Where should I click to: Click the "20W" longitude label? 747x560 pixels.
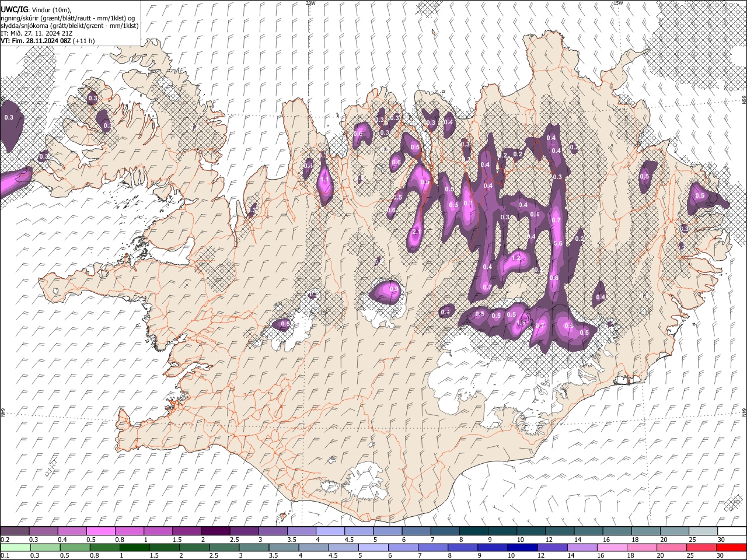coord(310,3)
